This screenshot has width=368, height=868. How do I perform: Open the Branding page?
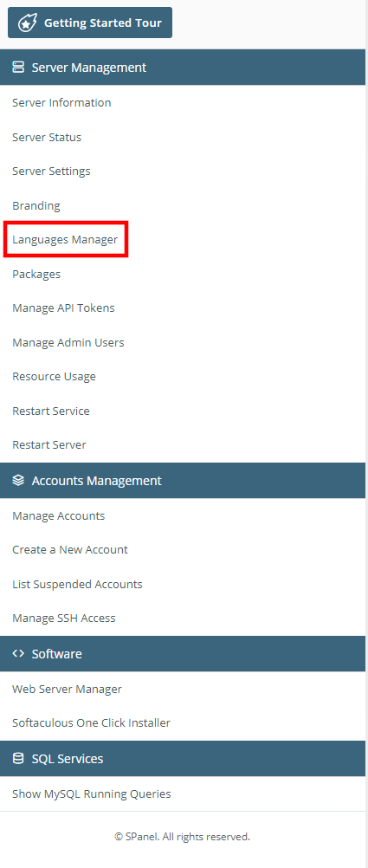coord(36,206)
